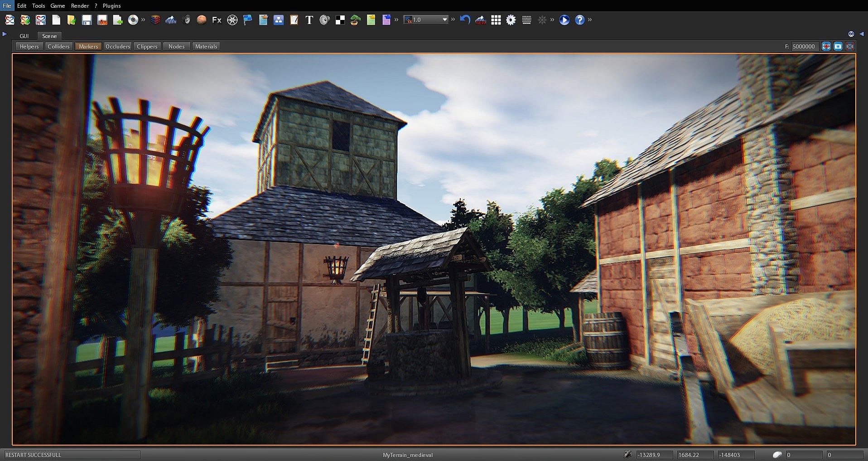This screenshot has height=461, width=868.
Task: Toggle the Colliders display button
Action: tap(58, 46)
